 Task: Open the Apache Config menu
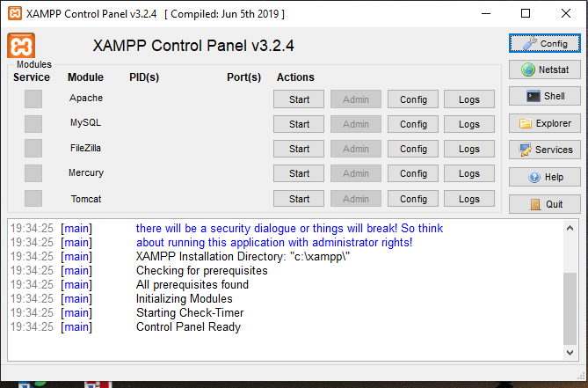413,99
